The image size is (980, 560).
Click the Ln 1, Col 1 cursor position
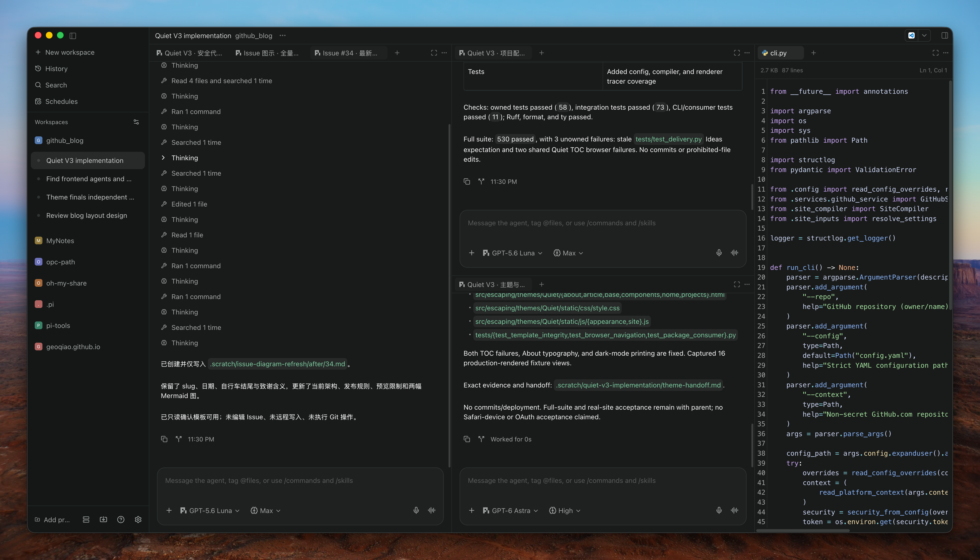point(933,70)
